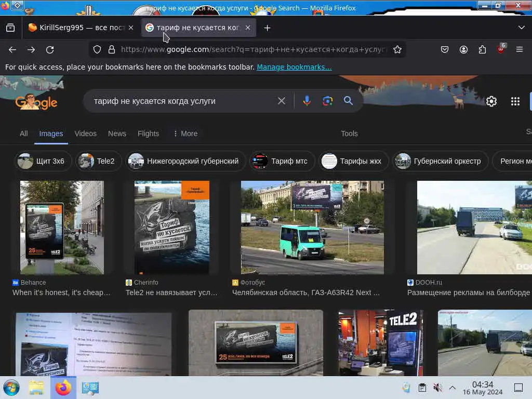Open the Flights search tab
532x399 pixels.
[x=148, y=134]
